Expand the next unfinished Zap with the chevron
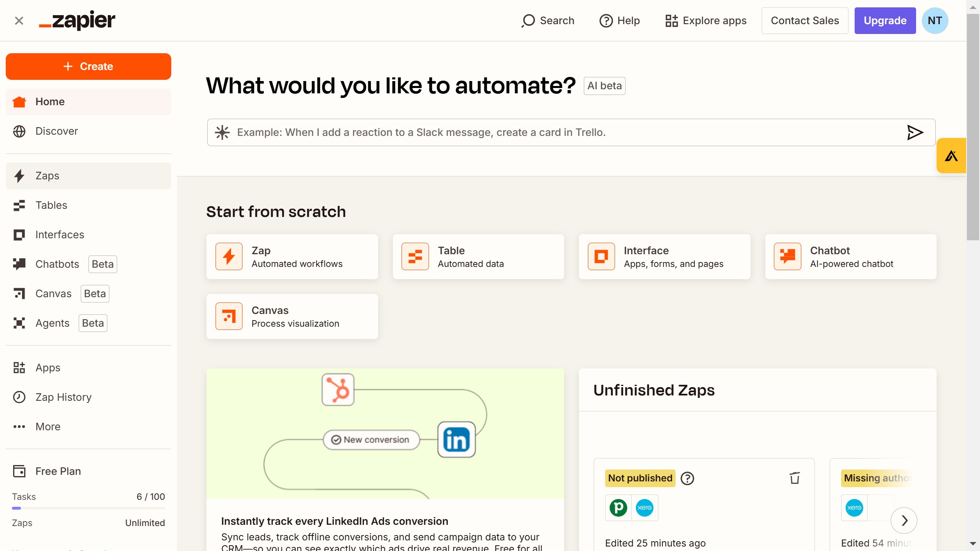Viewport: 980px width, 551px height. 905,520
